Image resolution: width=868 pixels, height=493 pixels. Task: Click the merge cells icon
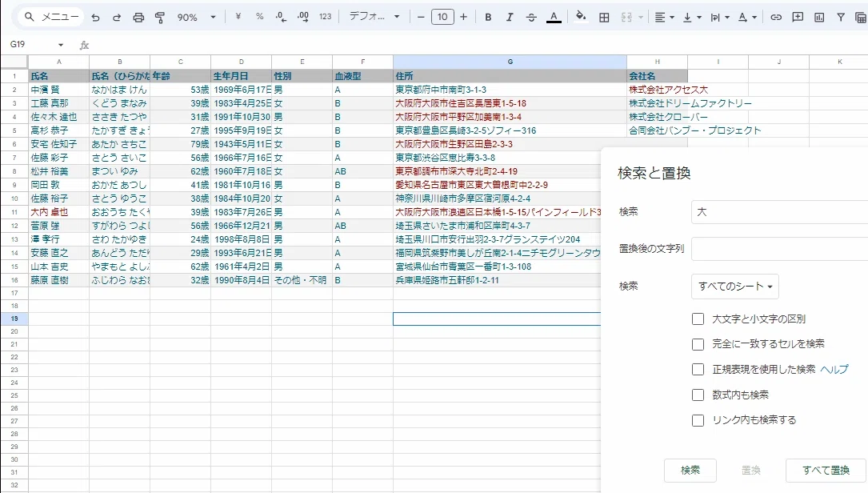coord(626,17)
